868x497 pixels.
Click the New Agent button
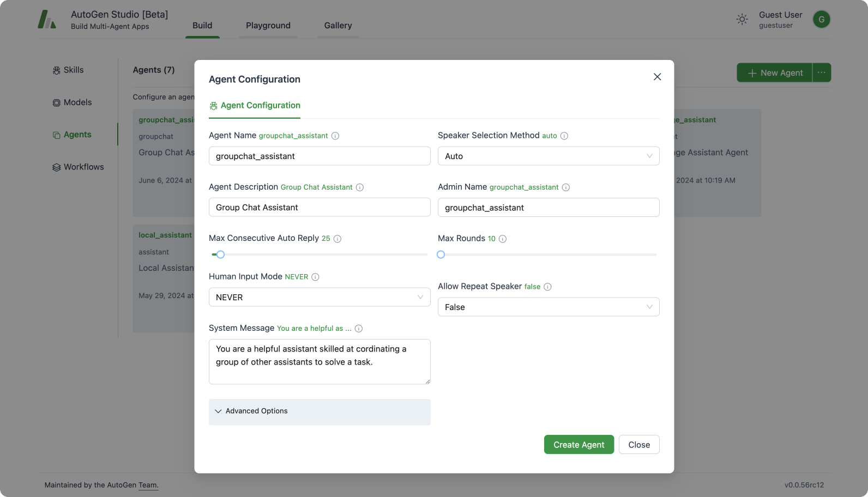[775, 72]
